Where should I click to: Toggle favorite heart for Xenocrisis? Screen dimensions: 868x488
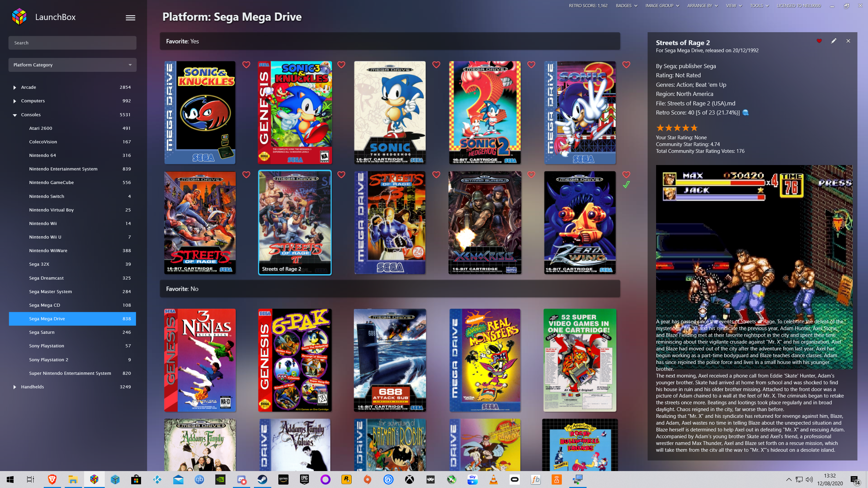point(531,175)
